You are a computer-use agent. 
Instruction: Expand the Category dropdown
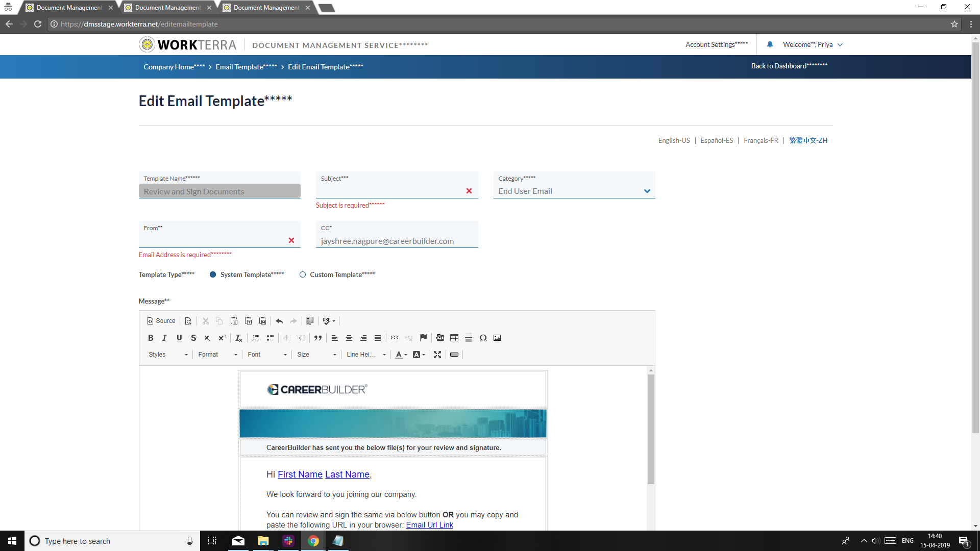647,191
